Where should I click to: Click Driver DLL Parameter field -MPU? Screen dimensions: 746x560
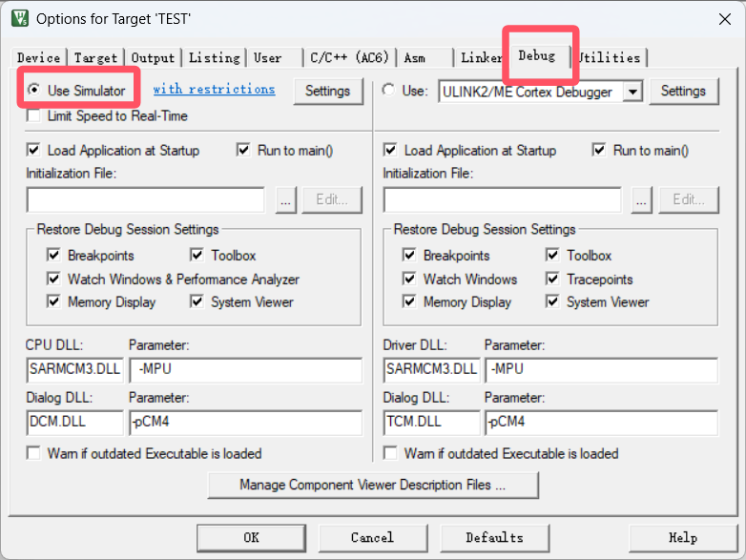(x=601, y=370)
